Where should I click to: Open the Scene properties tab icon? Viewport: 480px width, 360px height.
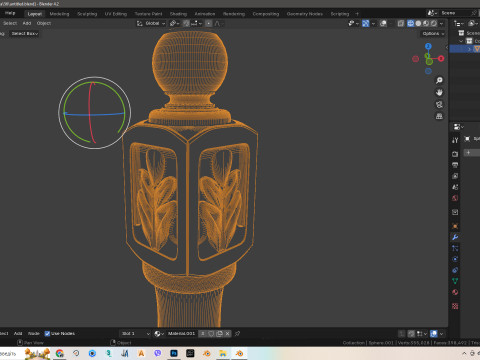455,187
